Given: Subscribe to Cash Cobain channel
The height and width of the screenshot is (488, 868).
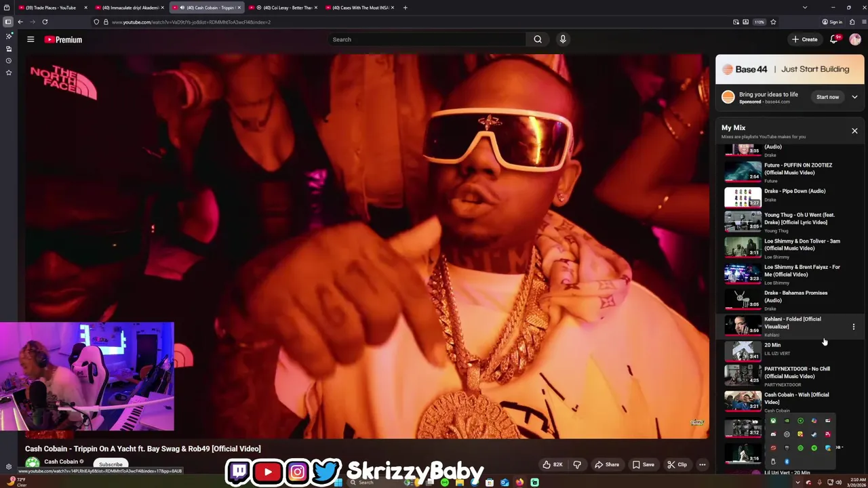Looking at the screenshot, I should click(111, 464).
